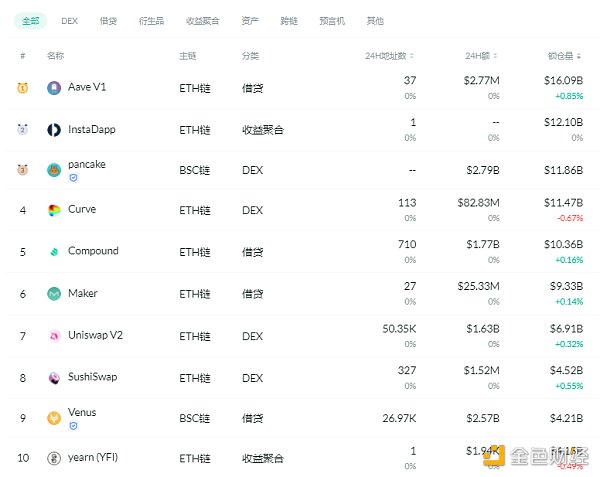Open the pancake project link
The height and width of the screenshot is (477, 600).
[87, 164]
